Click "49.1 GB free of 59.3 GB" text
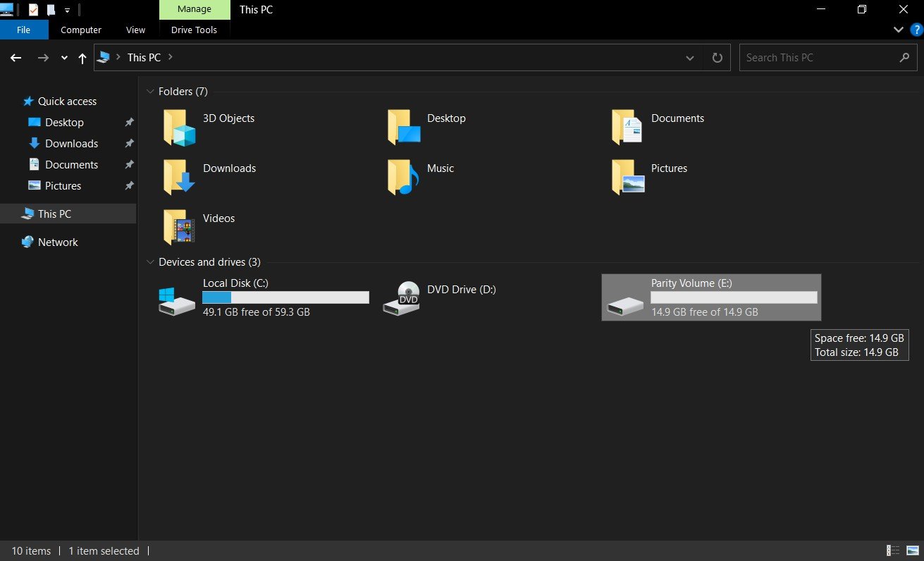Viewport: 924px width, 561px height. [x=257, y=312]
